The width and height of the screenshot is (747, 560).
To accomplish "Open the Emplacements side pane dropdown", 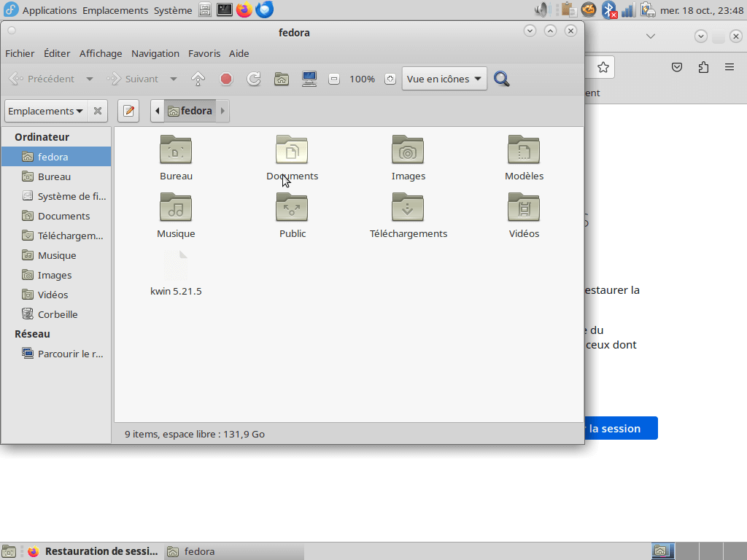I will tap(46, 111).
